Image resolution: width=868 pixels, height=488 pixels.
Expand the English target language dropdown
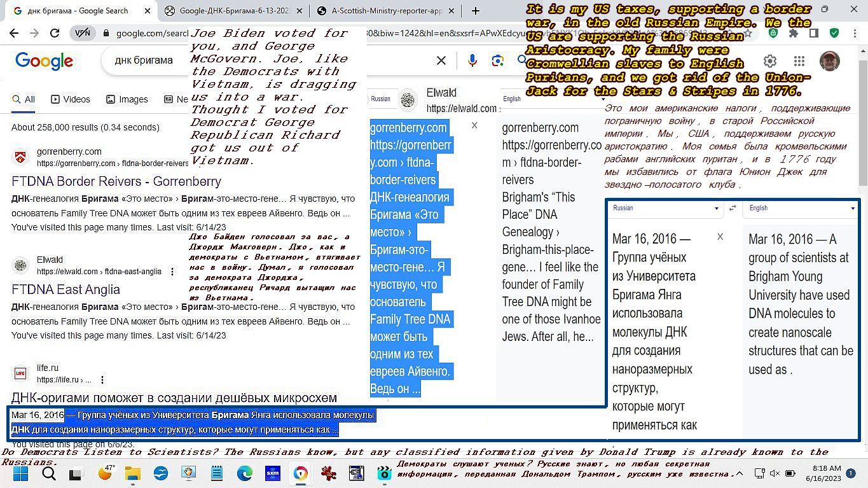(853, 208)
